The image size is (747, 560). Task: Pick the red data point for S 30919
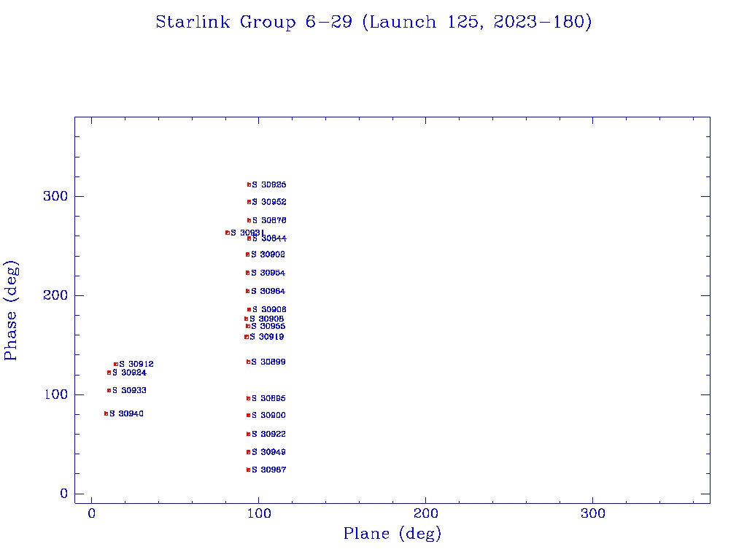click(x=247, y=337)
